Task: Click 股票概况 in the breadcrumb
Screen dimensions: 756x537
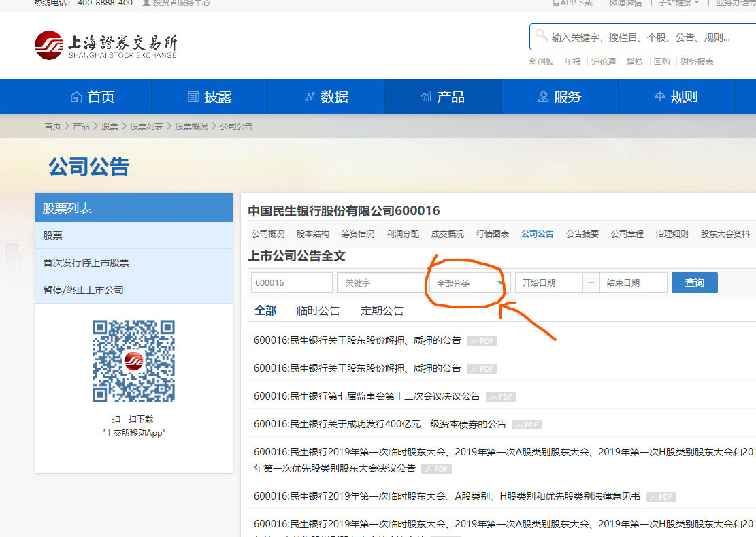Action: [191, 127]
